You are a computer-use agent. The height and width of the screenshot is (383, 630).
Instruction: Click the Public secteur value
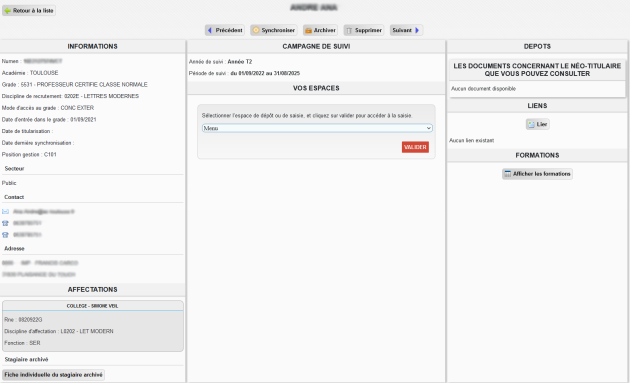(9, 183)
